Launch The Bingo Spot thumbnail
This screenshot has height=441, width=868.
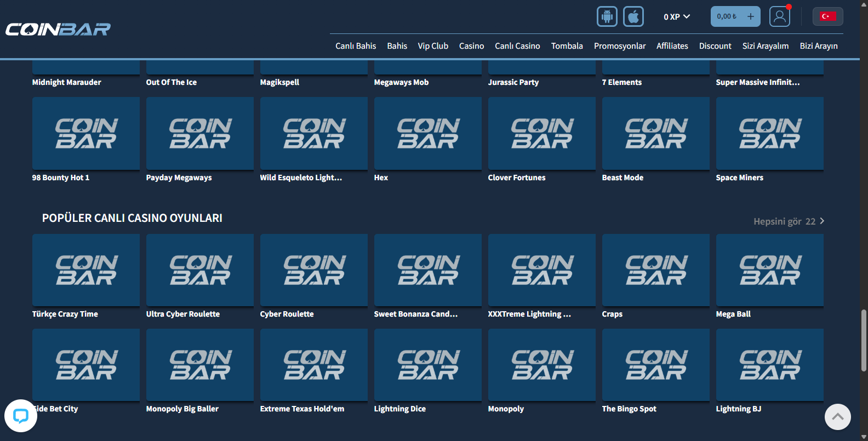tap(656, 365)
